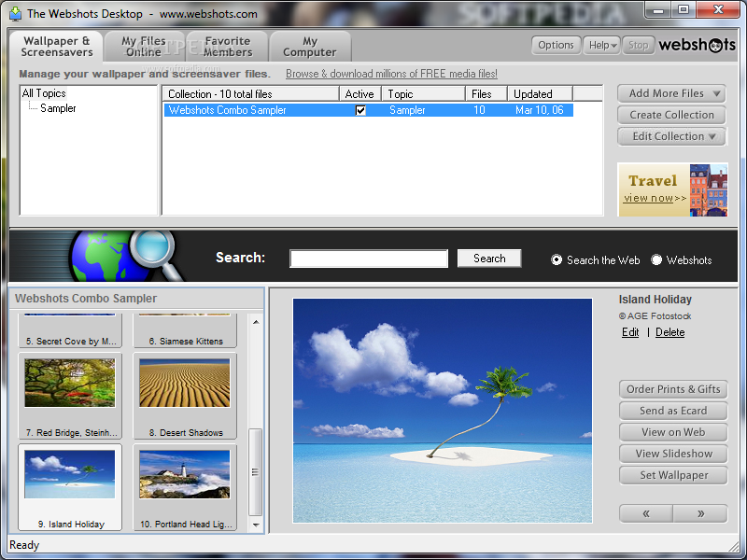Image resolution: width=747 pixels, height=560 pixels.
Task: Select Webshots Combo Sampler collection row
Action: click(x=368, y=110)
